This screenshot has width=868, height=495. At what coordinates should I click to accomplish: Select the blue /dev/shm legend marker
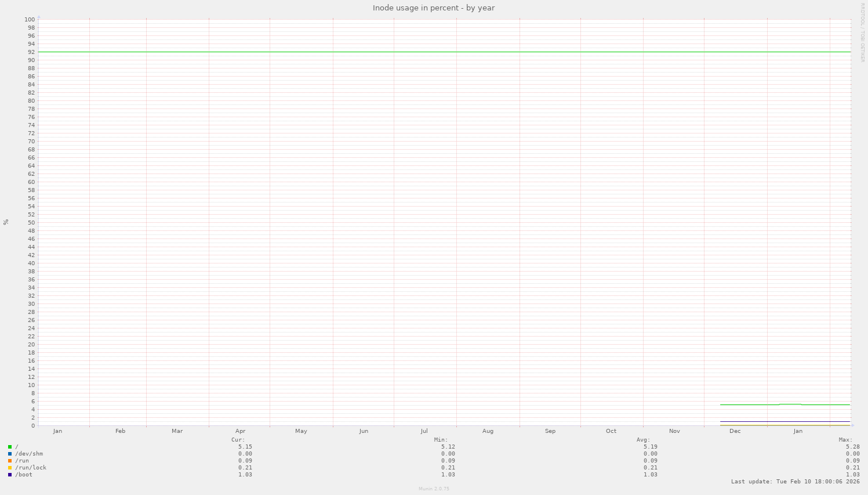coord(10,453)
